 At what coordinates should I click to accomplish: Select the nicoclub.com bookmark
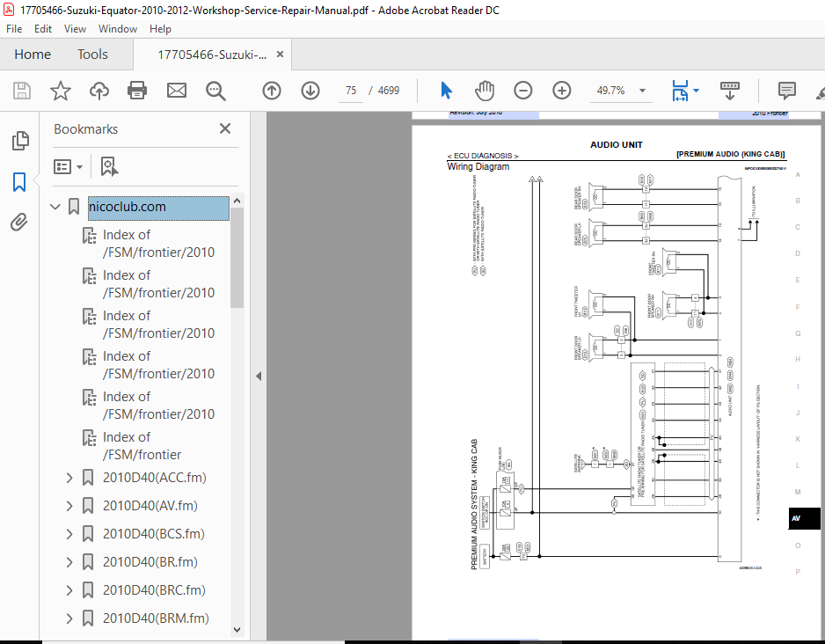click(x=158, y=208)
